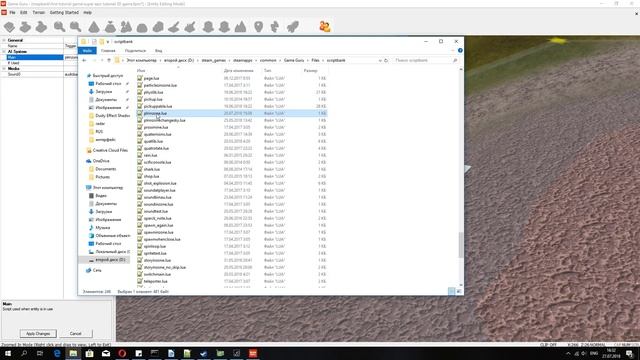Click the mountain peaks terrain toolbar icon
This screenshot has width=640, height=360.
240,27
